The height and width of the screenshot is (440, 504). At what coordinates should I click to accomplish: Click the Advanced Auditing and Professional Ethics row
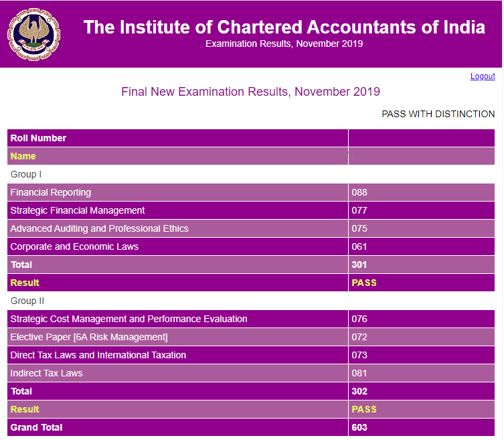coord(99,228)
